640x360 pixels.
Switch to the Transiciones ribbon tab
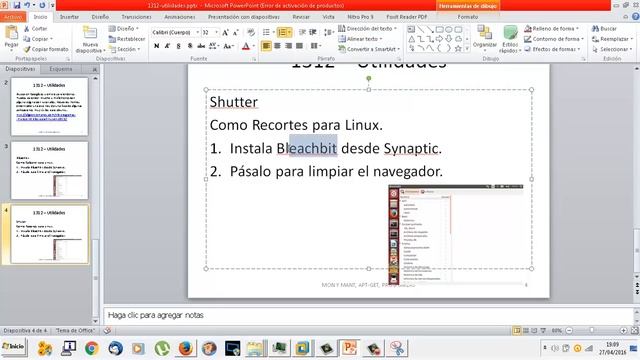[x=136, y=17]
